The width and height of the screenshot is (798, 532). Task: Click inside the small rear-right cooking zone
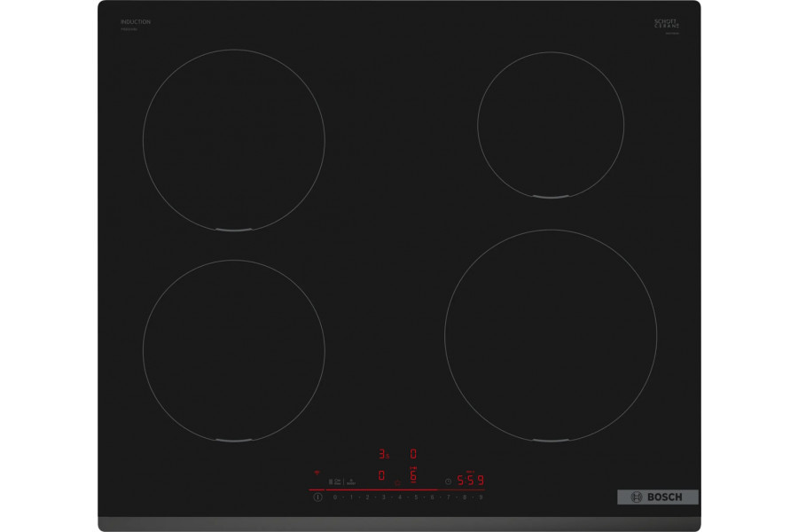[x=550, y=124]
